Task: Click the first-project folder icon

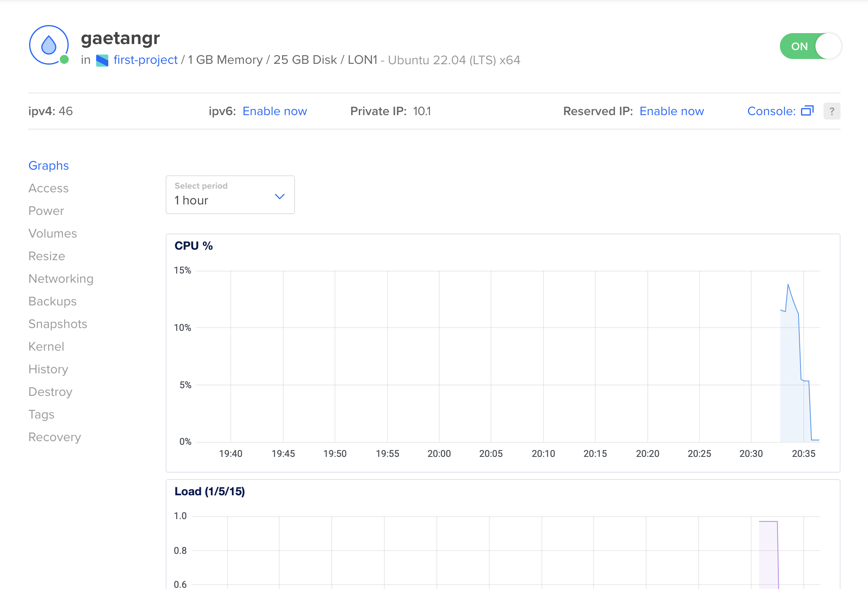Action: (x=102, y=60)
